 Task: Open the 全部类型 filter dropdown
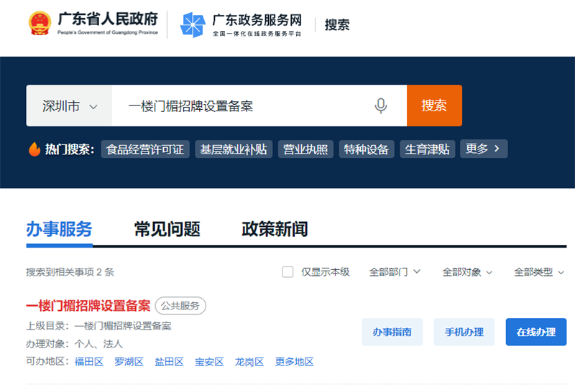(x=539, y=272)
